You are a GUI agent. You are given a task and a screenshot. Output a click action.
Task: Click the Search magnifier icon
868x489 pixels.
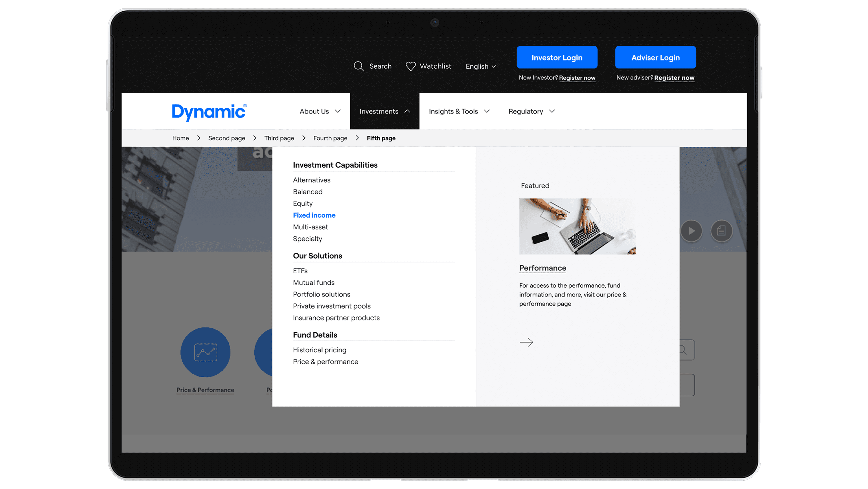(x=358, y=66)
